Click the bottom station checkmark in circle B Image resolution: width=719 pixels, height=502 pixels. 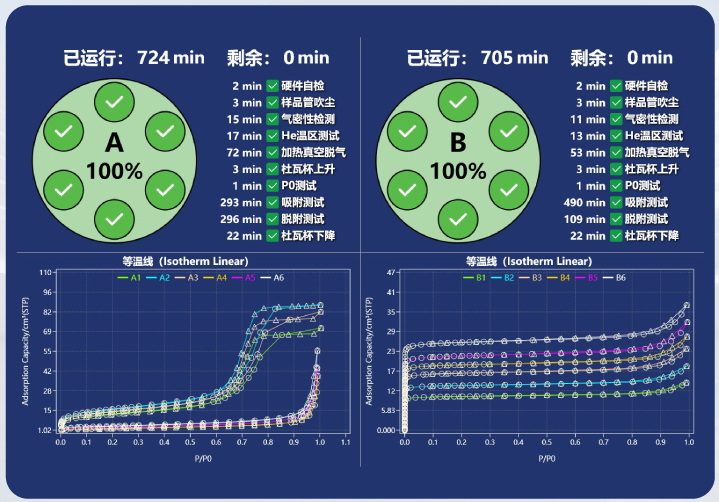458,219
